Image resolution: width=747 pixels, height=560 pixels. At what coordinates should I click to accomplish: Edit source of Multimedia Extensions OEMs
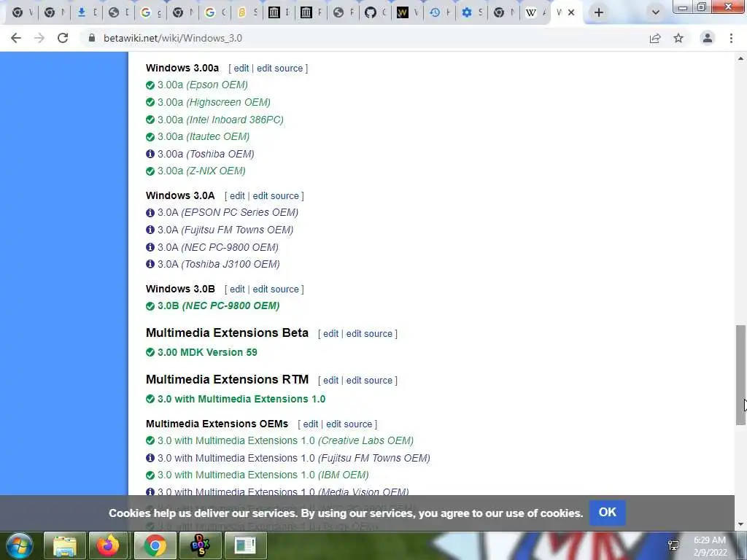point(349,424)
